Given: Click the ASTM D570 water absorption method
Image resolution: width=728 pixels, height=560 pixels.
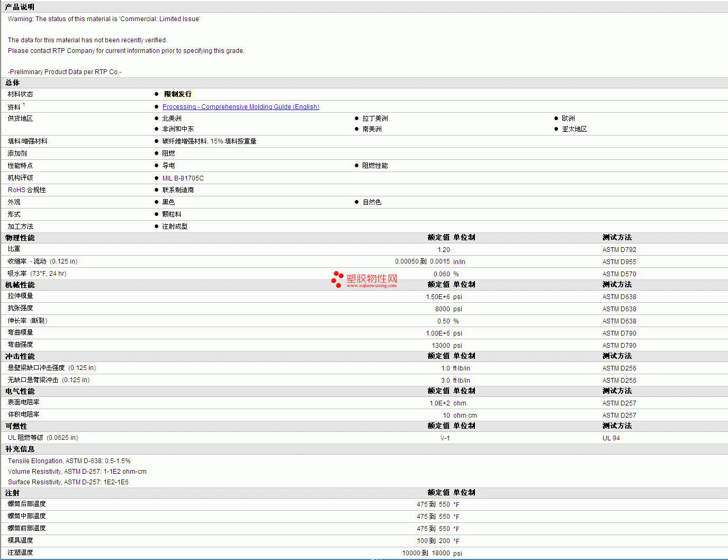Looking at the screenshot, I should tap(619, 274).
